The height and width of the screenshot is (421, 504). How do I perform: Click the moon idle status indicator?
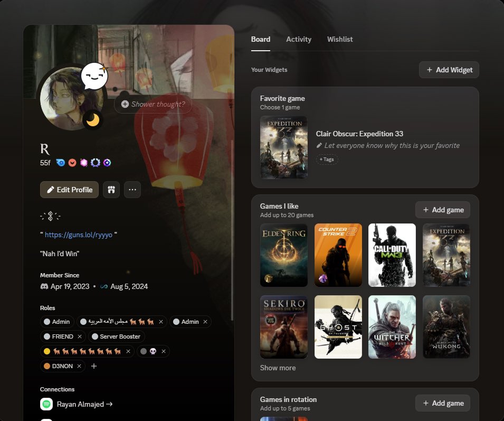click(93, 120)
